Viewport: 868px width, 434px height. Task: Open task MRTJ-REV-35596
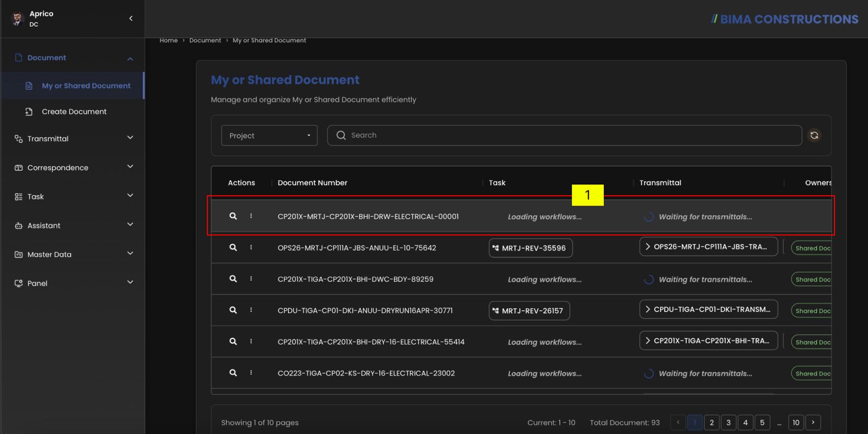531,248
